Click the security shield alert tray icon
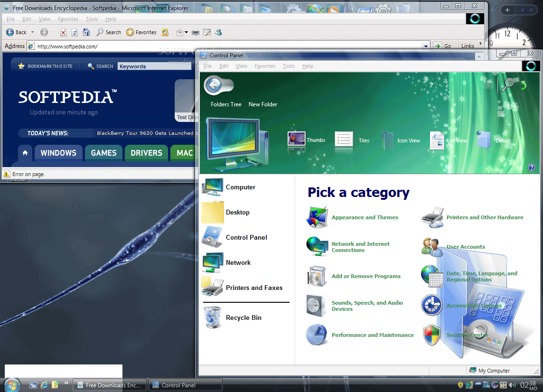Image resolution: width=543 pixels, height=392 pixels. coord(460,385)
